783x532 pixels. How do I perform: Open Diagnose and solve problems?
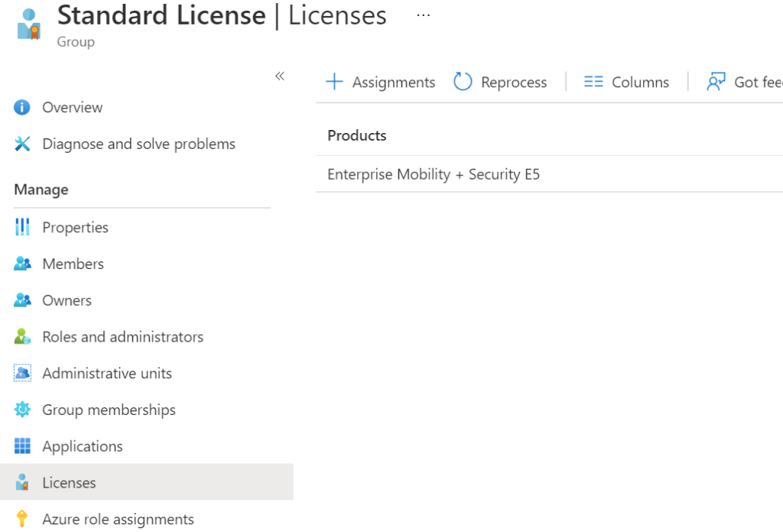tap(139, 144)
